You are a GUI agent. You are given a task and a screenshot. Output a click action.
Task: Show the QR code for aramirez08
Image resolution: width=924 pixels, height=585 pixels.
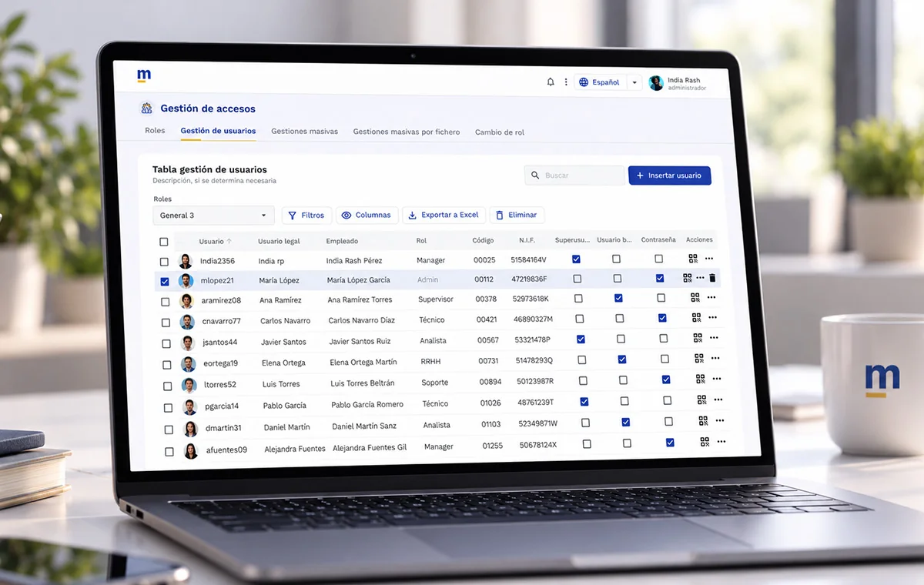click(695, 297)
